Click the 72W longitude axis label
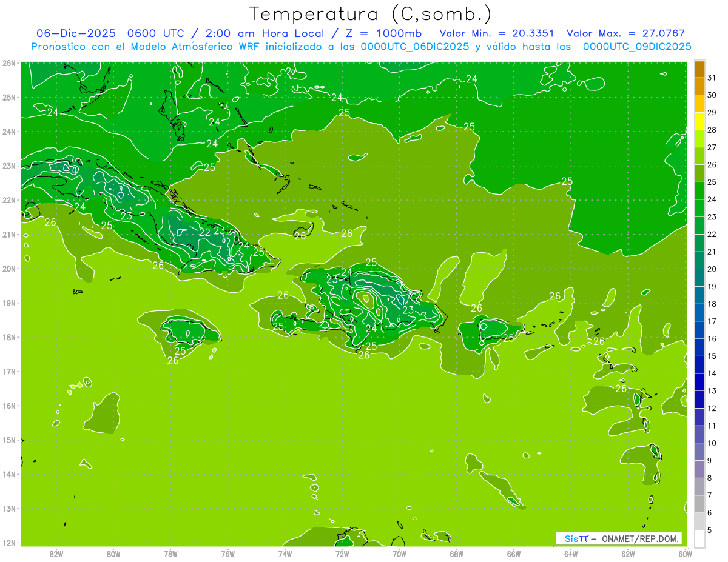The image size is (728, 562). pos(342,554)
